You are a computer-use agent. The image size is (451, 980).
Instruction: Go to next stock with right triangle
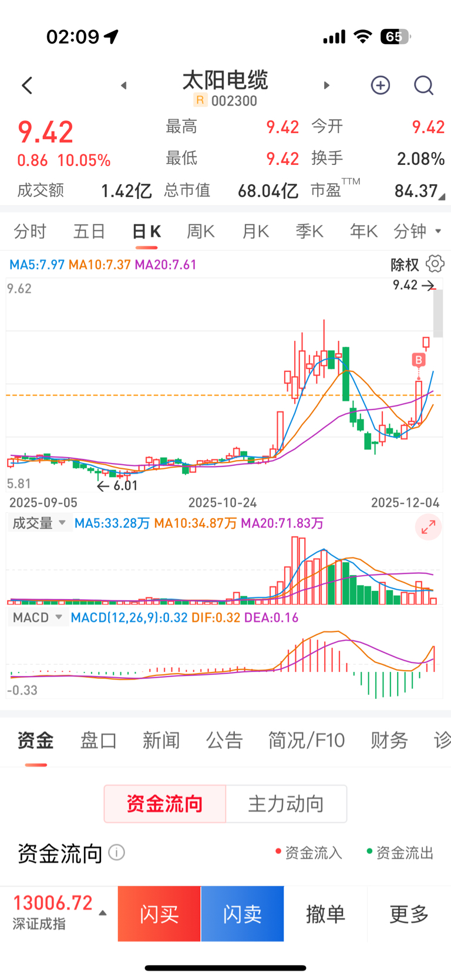(x=327, y=86)
